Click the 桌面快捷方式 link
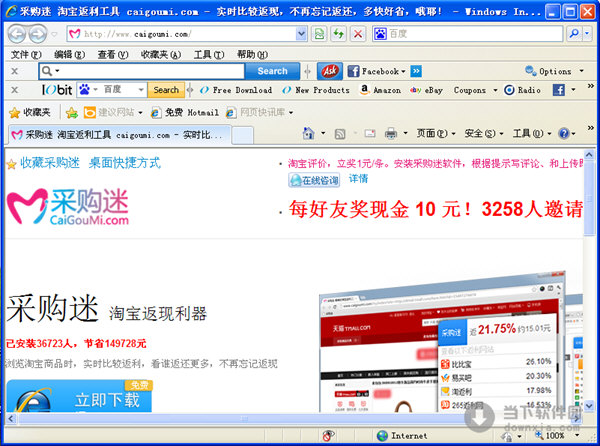 click(x=125, y=163)
